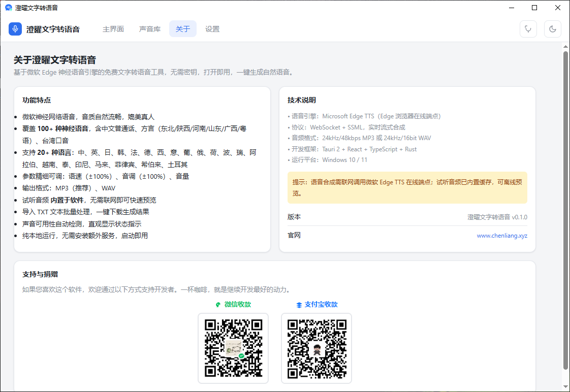Click the WeChat payment QR code

click(233, 348)
